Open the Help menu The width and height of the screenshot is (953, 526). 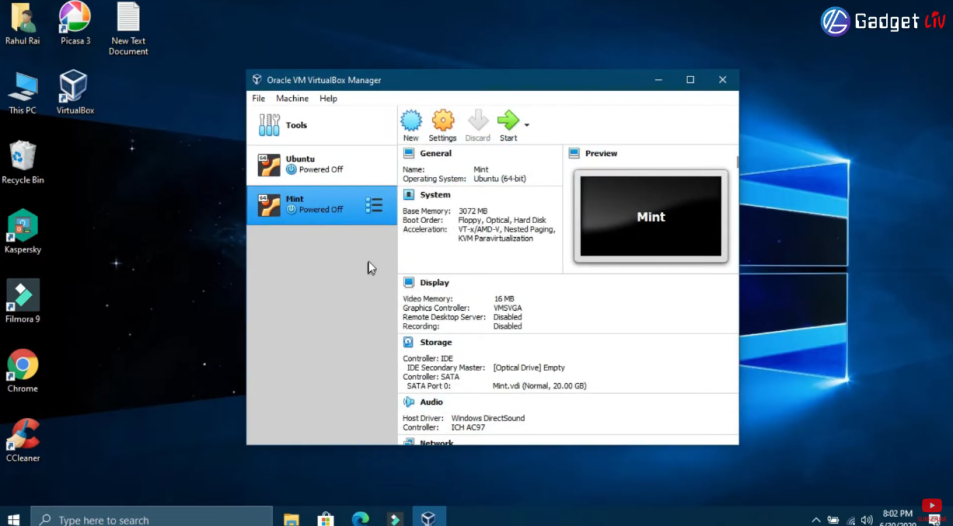click(328, 99)
